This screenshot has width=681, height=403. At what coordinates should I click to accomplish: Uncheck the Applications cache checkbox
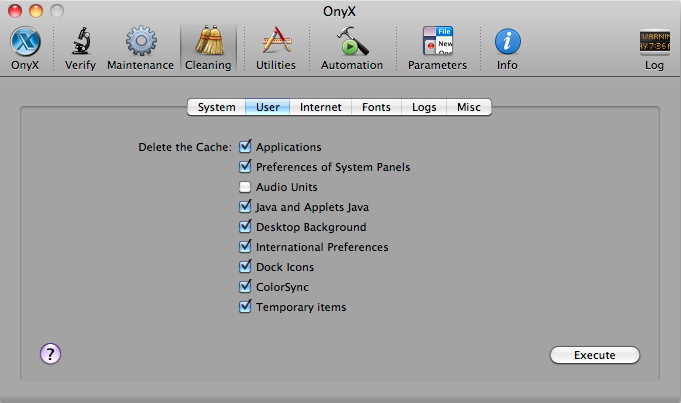pos(245,146)
